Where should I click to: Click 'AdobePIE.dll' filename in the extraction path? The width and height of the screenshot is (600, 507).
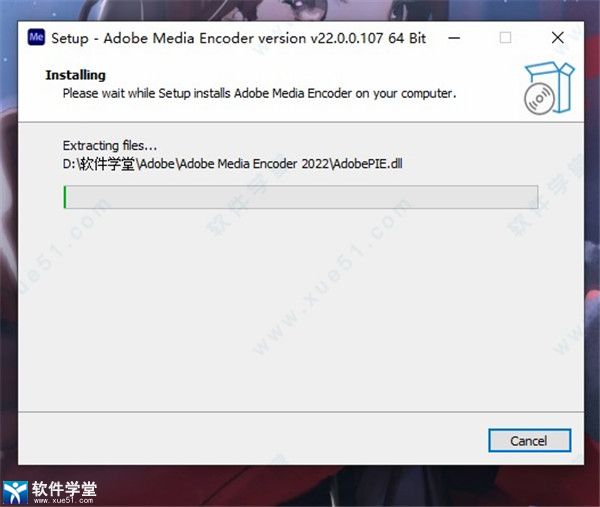pos(368,164)
